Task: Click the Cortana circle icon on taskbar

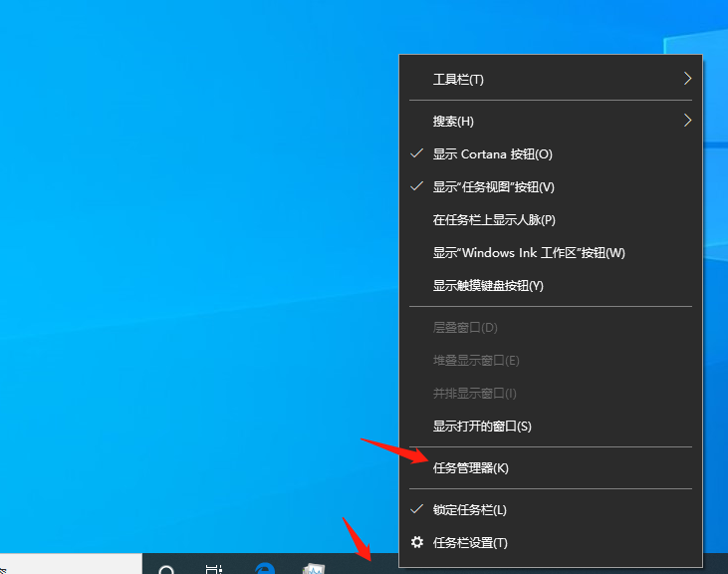Action: click(166, 570)
